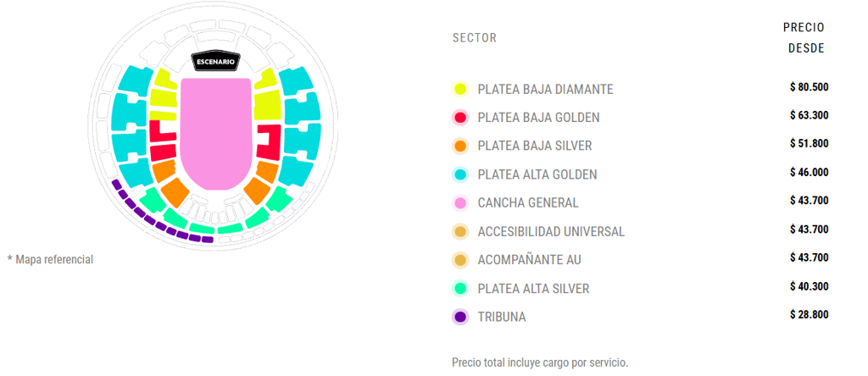Choose the PLATEA BAJA DIAMANTE sector label
The height and width of the screenshot is (376, 868).
tap(545, 89)
